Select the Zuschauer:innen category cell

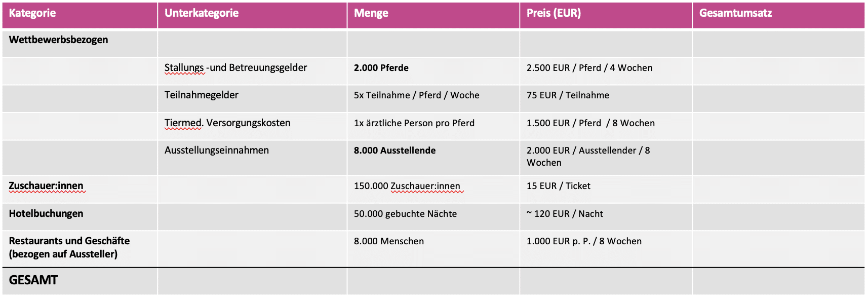click(x=80, y=189)
